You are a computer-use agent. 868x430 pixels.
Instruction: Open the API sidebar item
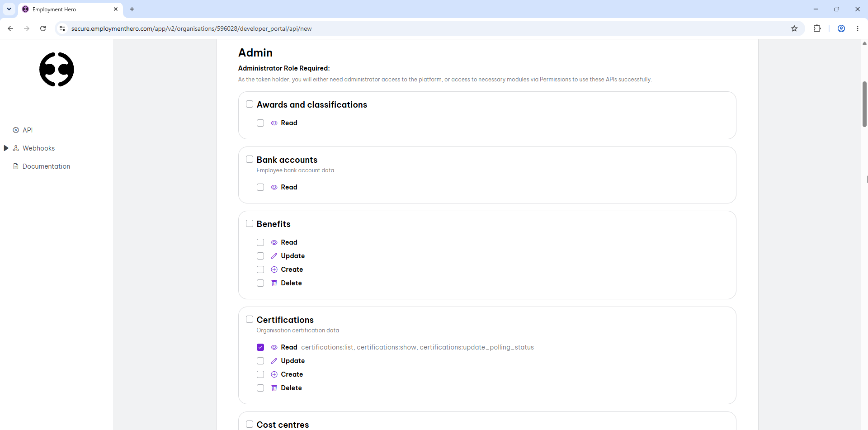pyautogui.click(x=28, y=130)
